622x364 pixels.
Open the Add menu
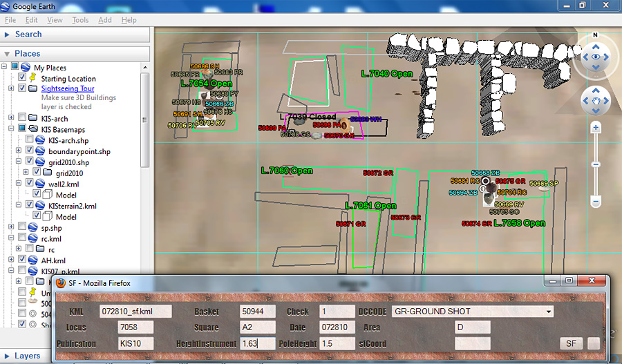[x=105, y=20]
